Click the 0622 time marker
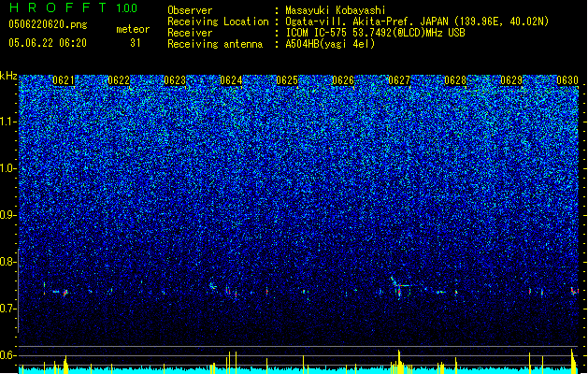This screenshot has width=588, height=374. pos(119,80)
